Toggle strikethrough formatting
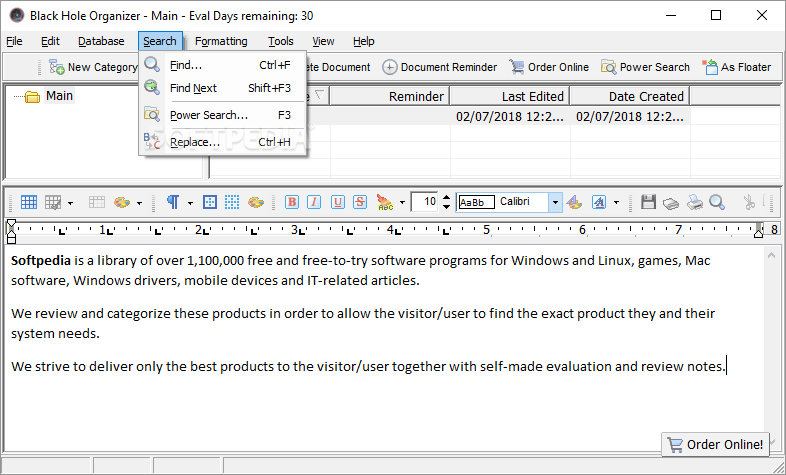Screen dimensions: 786x475 pyautogui.click(x=360, y=202)
